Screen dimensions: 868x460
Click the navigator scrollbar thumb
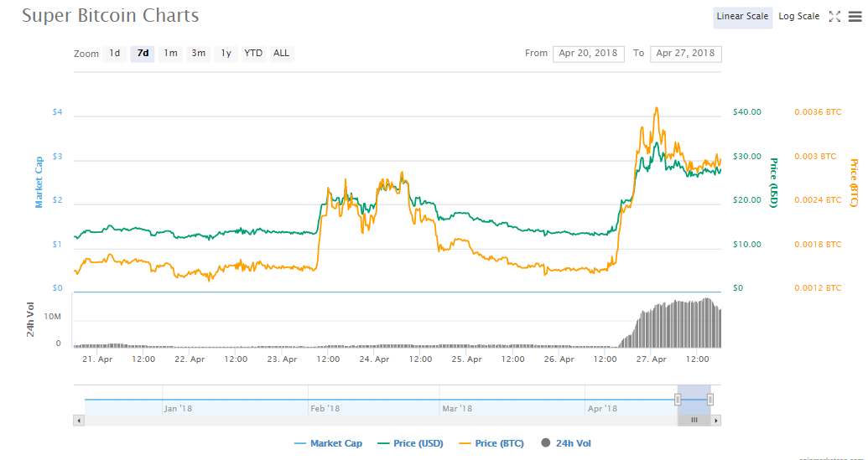[x=694, y=420]
